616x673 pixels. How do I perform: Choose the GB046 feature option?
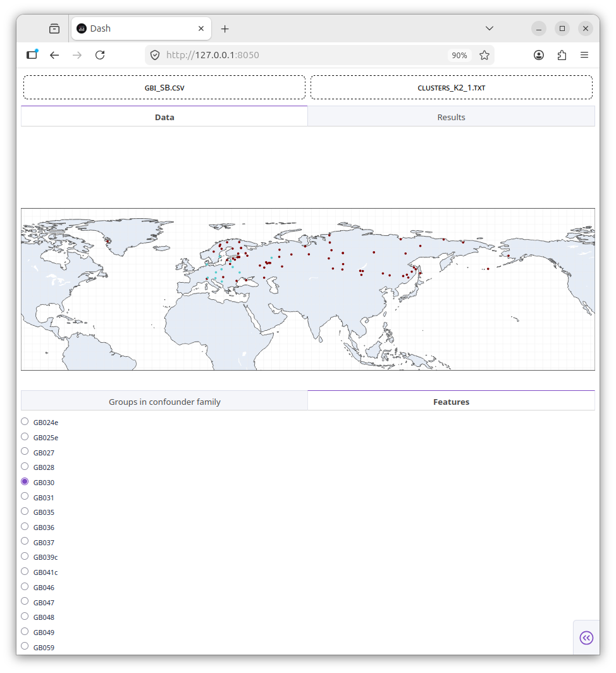[x=25, y=586]
